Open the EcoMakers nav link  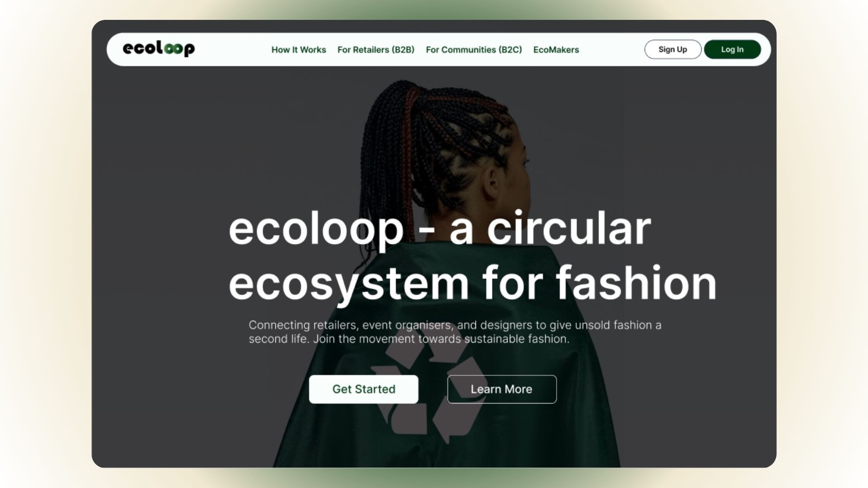click(x=556, y=50)
